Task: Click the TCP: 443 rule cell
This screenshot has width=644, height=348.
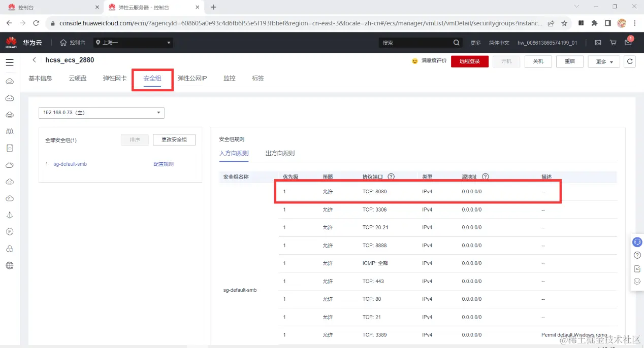Action: (373, 282)
